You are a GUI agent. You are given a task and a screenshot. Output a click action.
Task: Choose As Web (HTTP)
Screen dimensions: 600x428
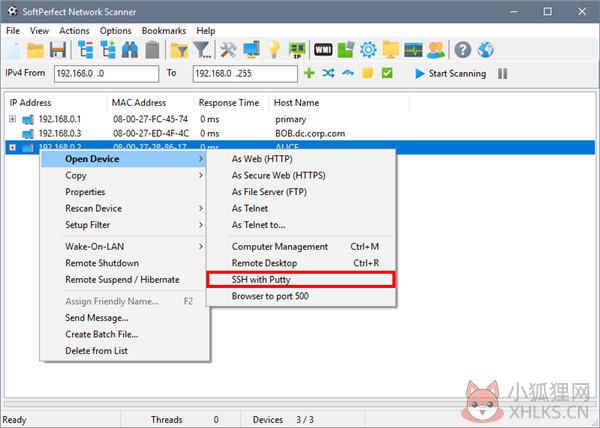[301, 159]
